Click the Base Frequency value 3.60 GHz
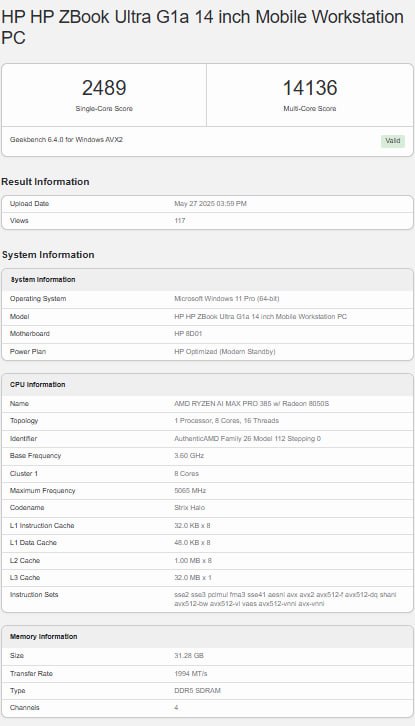The image size is (415, 726). pyautogui.click(x=189, y=456)
